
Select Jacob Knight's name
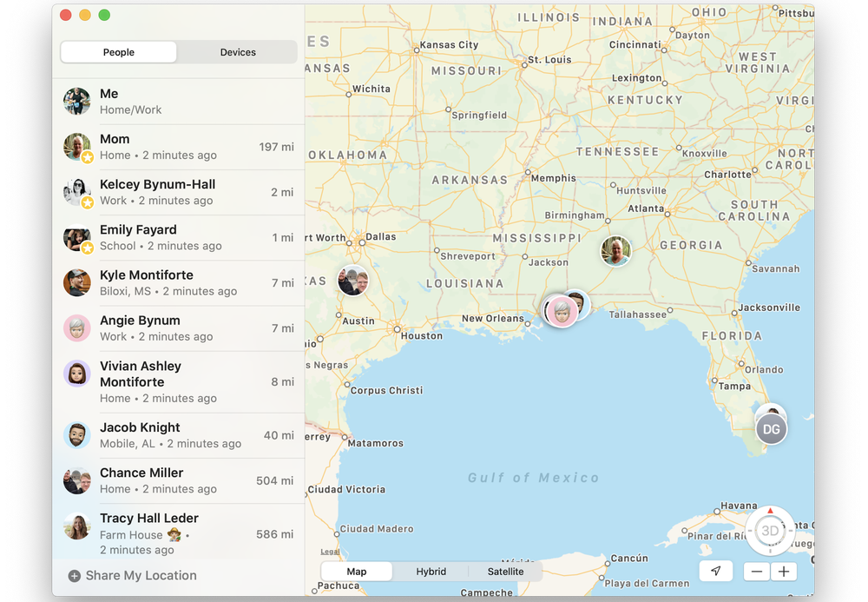[x=140, y=427]
